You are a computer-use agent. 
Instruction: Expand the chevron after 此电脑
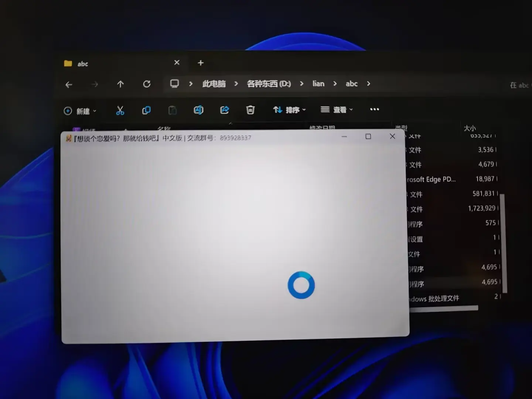(x=236, y=84)
